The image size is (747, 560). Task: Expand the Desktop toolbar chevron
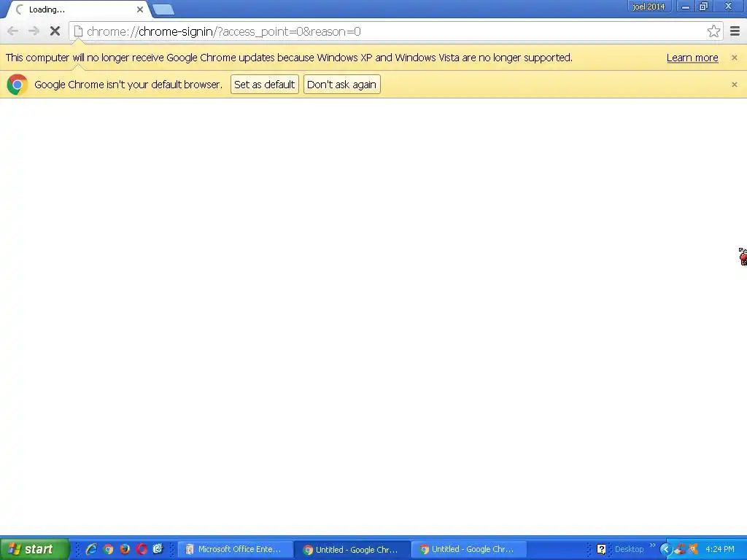[652, 545]
